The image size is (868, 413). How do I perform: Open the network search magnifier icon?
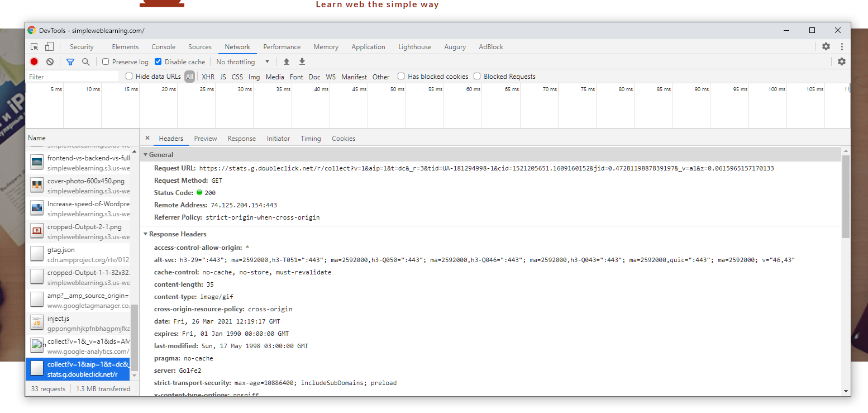point(85,62)
